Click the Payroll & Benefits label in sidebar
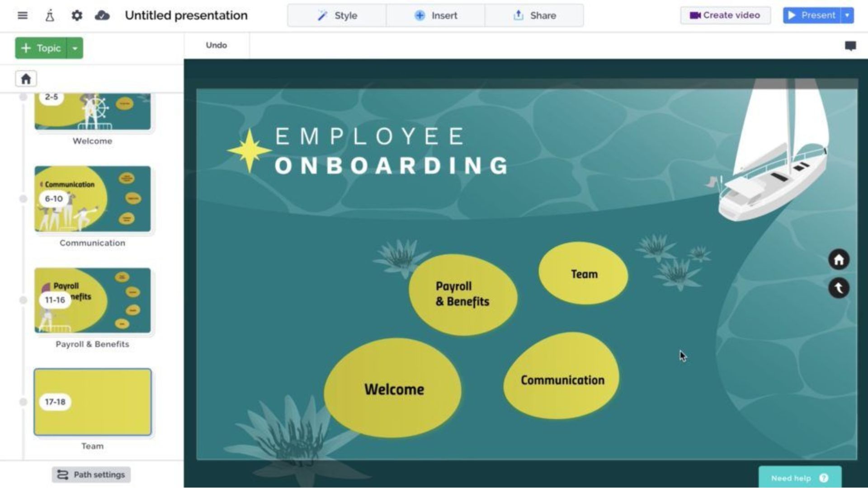This screenshot has width=868, height=488. [92, 344]
